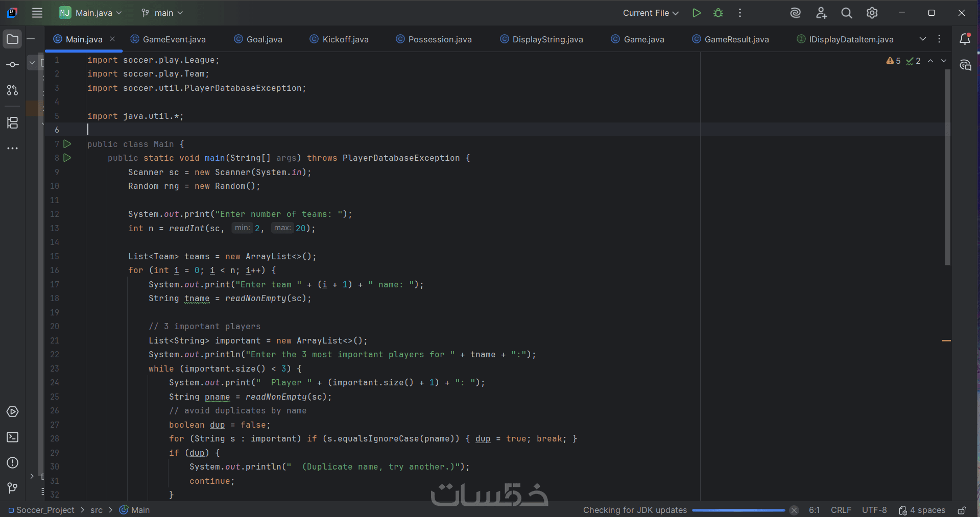Open the Structure tool window

coord(13,123)
